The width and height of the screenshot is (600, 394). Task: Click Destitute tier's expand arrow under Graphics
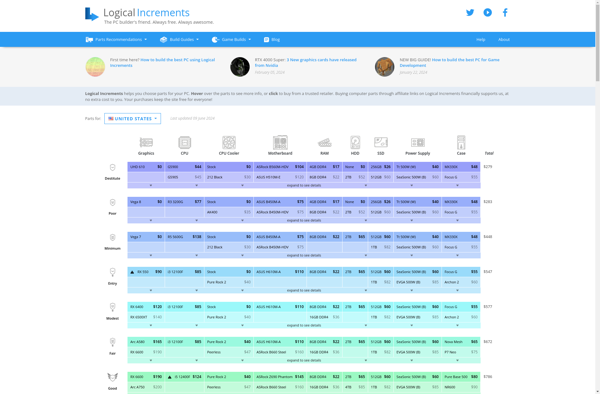coord(151,186)
